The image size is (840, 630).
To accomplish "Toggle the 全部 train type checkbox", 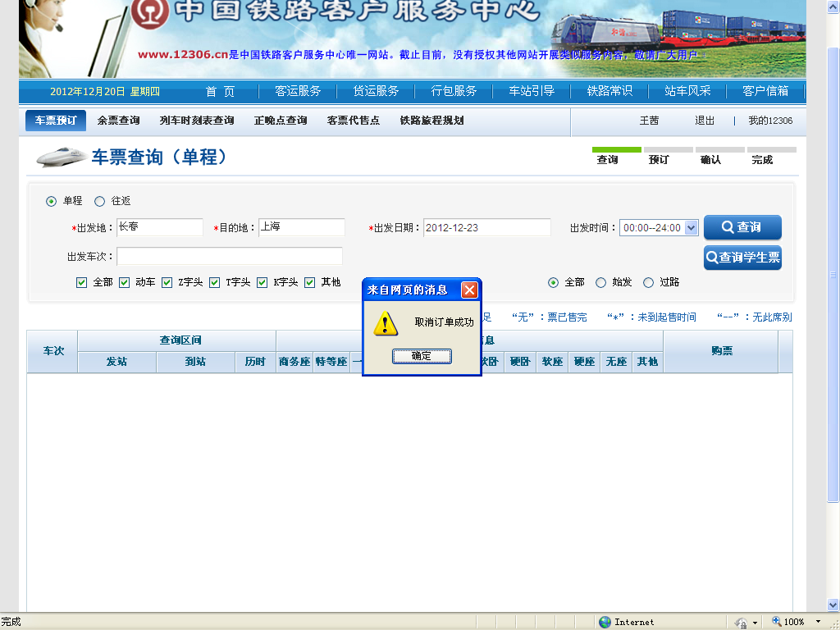I will coord(81,282).
